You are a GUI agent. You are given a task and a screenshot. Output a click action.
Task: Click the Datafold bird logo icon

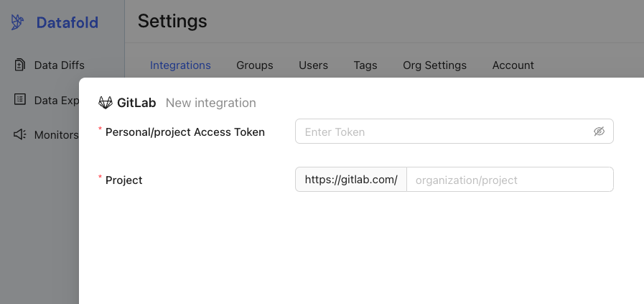17,22
